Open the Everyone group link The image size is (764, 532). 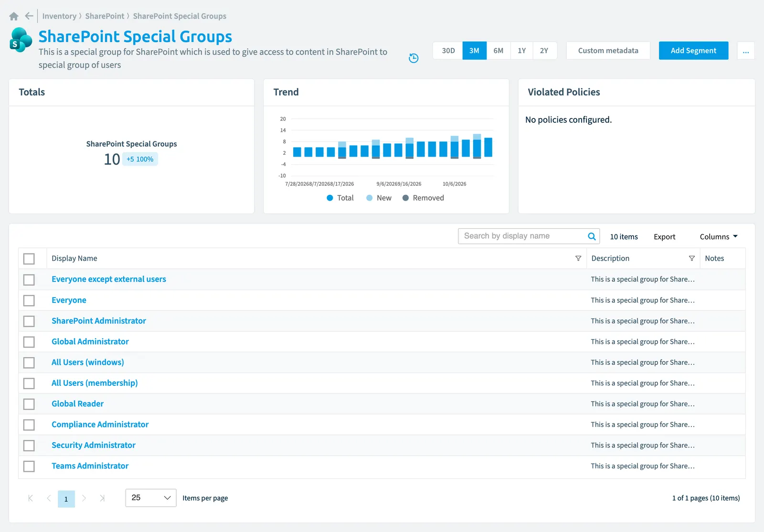(69, 300)
